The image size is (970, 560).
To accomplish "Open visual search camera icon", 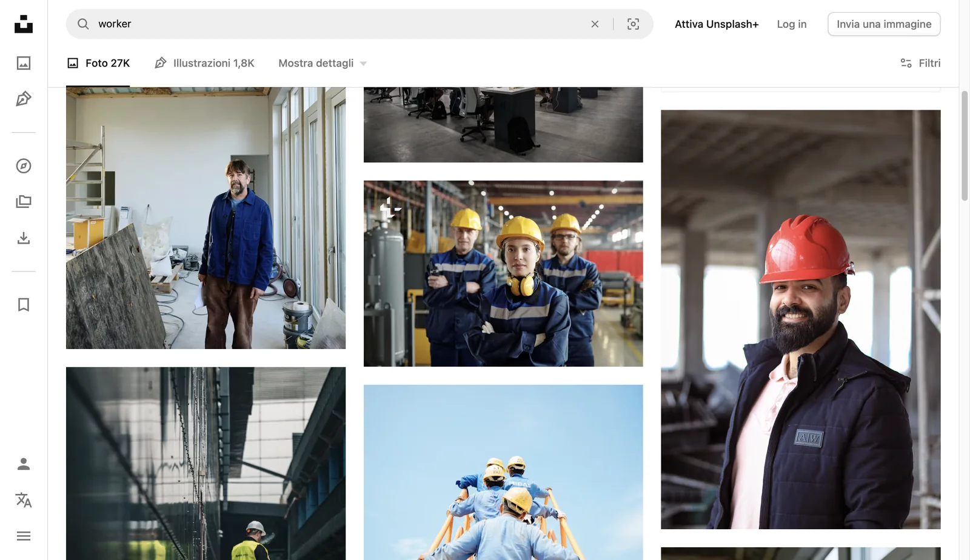I will coord(633,24).
